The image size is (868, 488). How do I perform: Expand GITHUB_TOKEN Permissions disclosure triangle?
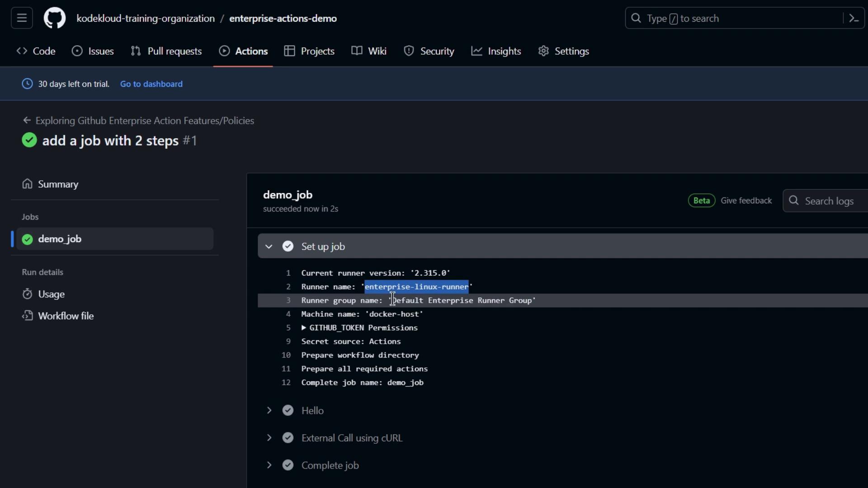pos(304,328)
